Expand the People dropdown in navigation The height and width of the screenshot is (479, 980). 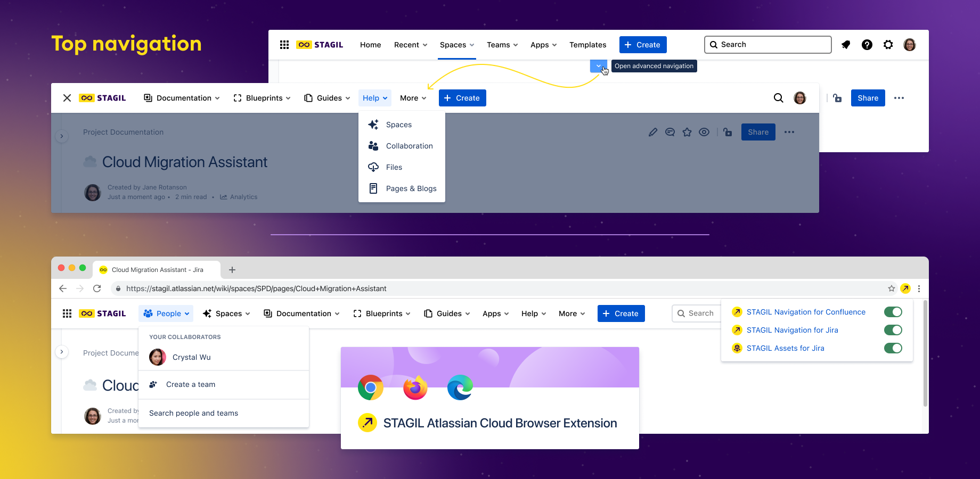(x=166, y=313)
